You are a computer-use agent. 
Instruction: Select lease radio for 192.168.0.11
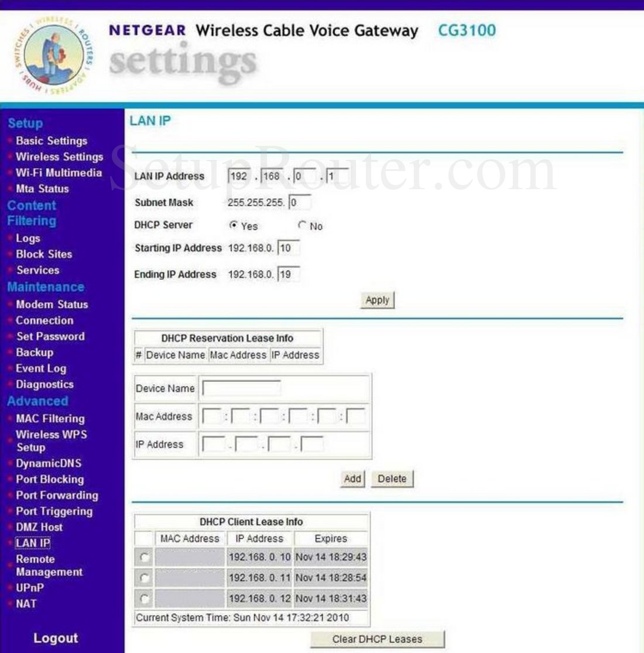coord(145,578)
